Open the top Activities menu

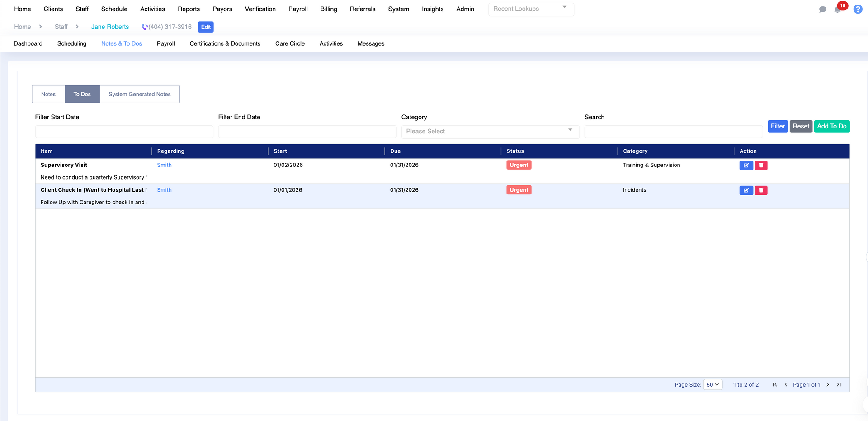pos(152,9)
